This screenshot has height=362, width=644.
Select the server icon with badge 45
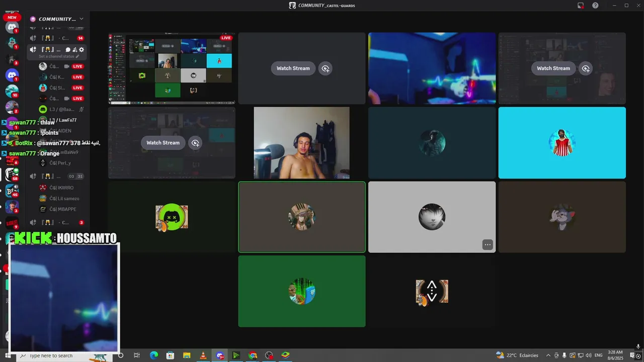tap(12, 191)
